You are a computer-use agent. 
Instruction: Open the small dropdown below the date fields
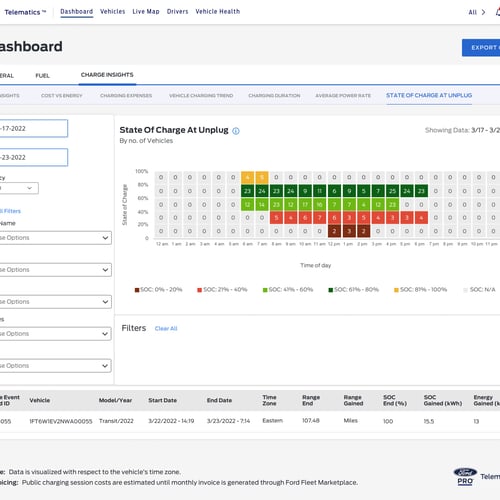pyautogui.click(x=19, y=188)
